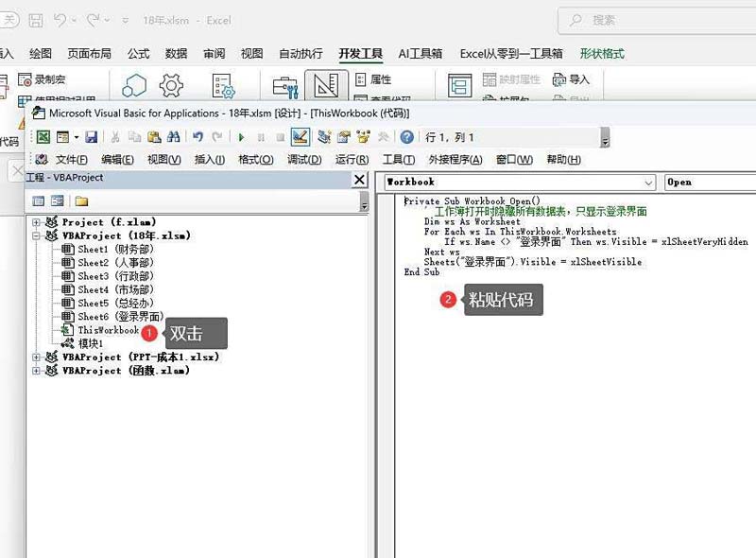The height and width of the screenshot is (558, 756).
Task: Switch to Excel 开发工具 ribbon tab
Action: point(361,54)
